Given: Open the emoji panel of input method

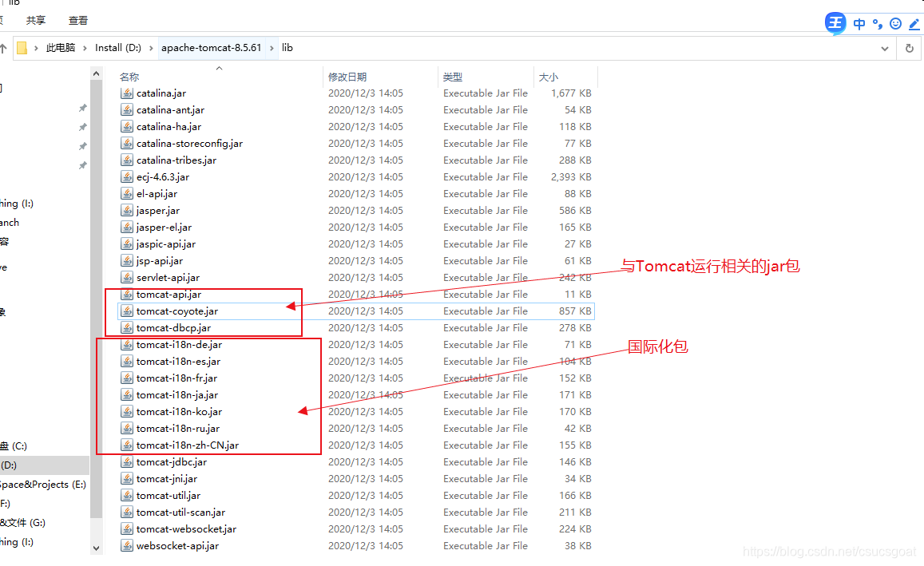Looking at the screenshot, I should tap(896, 24).
